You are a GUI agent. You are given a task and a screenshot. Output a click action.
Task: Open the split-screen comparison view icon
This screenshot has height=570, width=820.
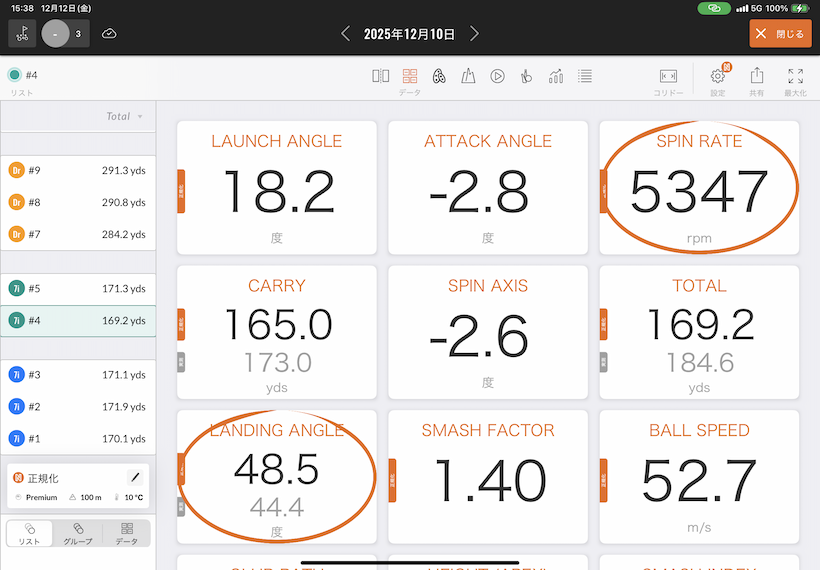380,76
